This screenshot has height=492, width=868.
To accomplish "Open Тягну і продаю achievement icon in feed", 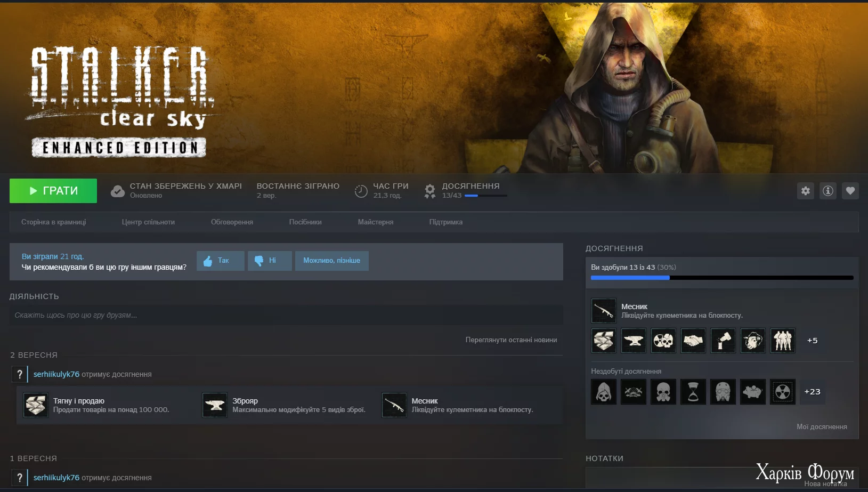I will 36,405.
